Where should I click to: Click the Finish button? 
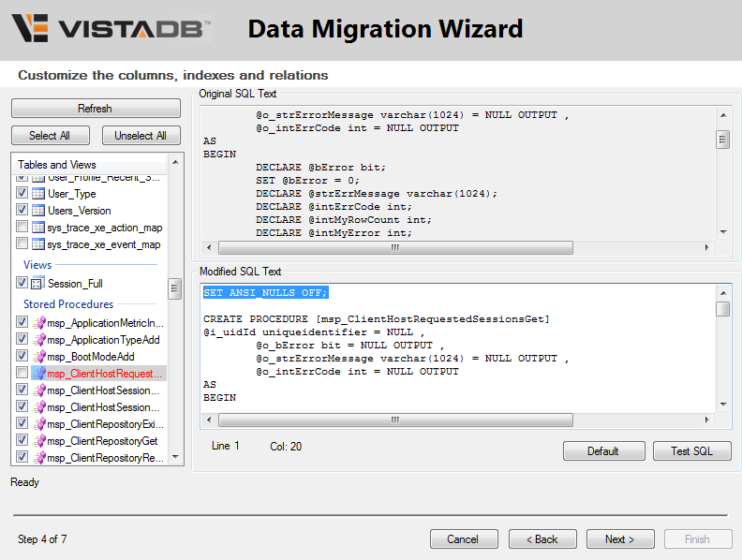[x=698, y=539]
